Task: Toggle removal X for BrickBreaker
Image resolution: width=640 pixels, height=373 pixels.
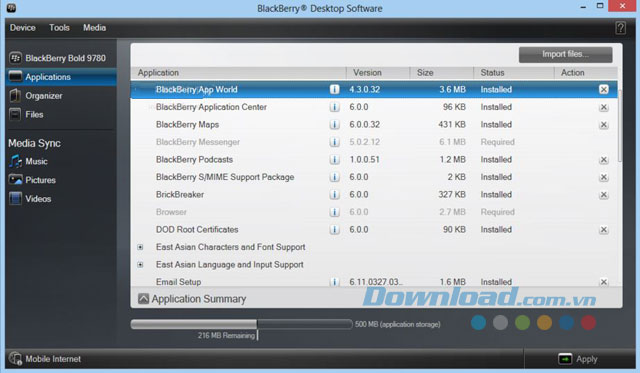Action: click(604, 195)
